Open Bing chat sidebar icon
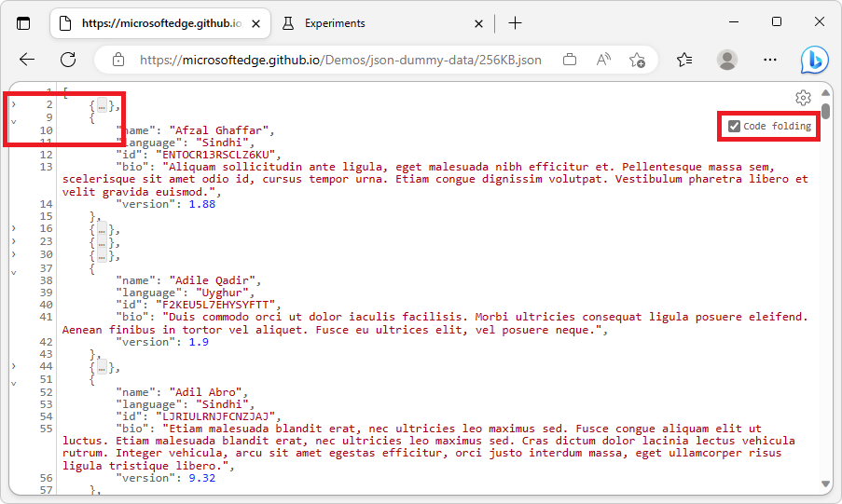Image resolution: width=842 pixels, height=504 pixels. click(x=815, y=60)
